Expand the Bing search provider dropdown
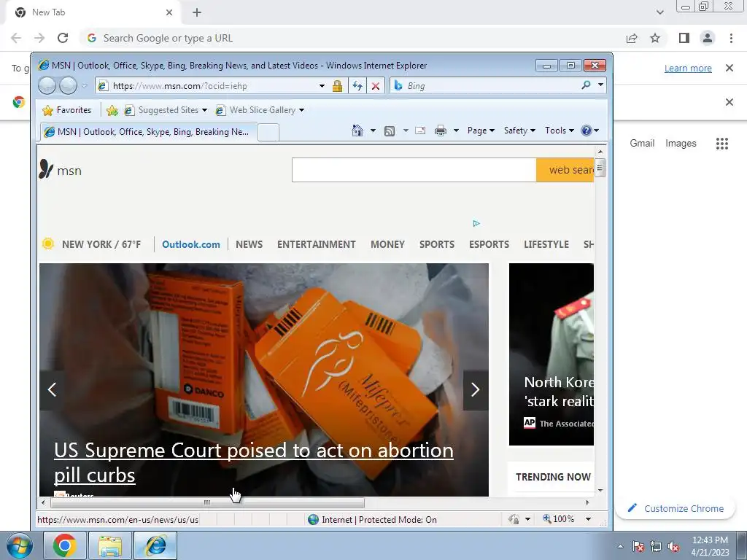Screen dimensions: 747x560 click(601, 85)
